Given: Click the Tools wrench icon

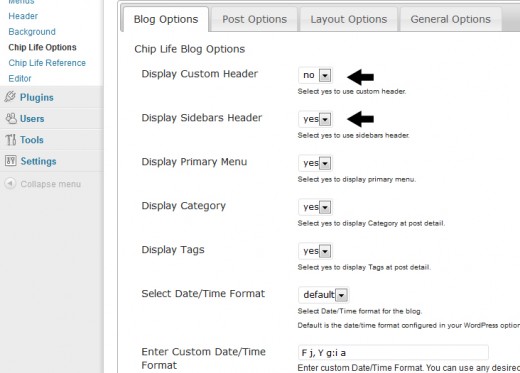Looking at the screenshot, I should [x=11, y=140].
